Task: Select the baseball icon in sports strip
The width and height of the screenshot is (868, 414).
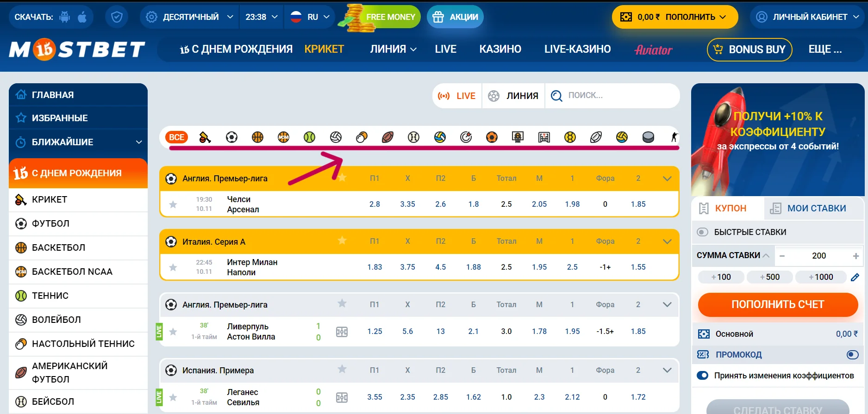Action: [413, 137]
